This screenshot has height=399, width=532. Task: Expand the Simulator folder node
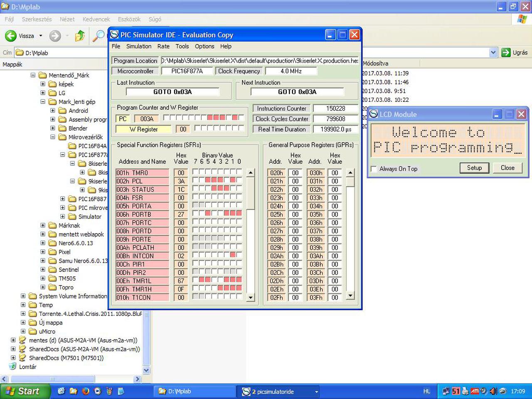point(63,217)
